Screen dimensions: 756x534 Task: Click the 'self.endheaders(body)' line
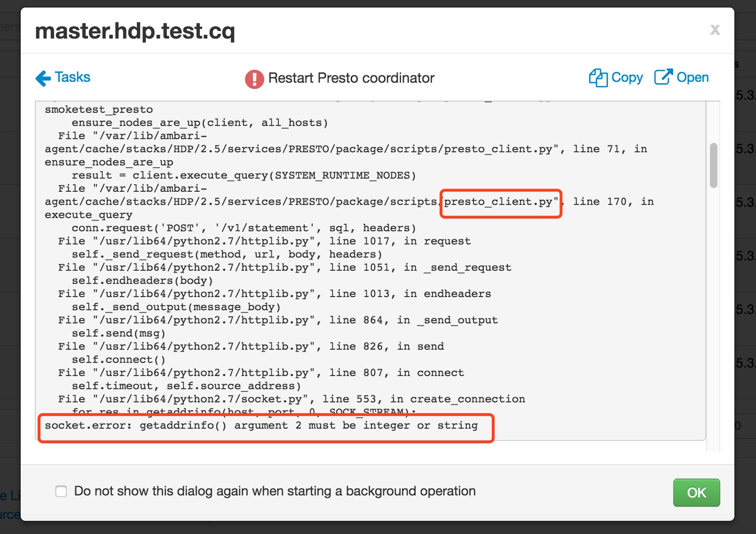(142, 281)
